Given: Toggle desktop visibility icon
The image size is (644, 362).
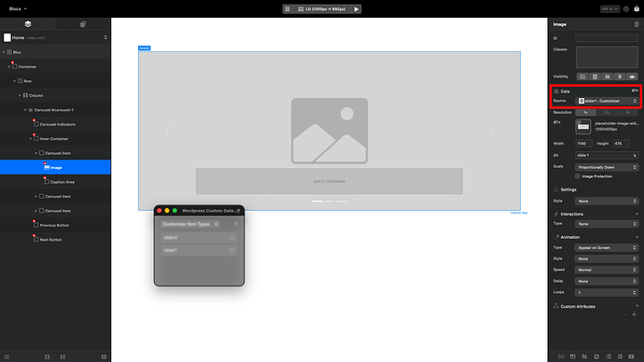Looking at the screenshot, I should (x=582, y=77).
